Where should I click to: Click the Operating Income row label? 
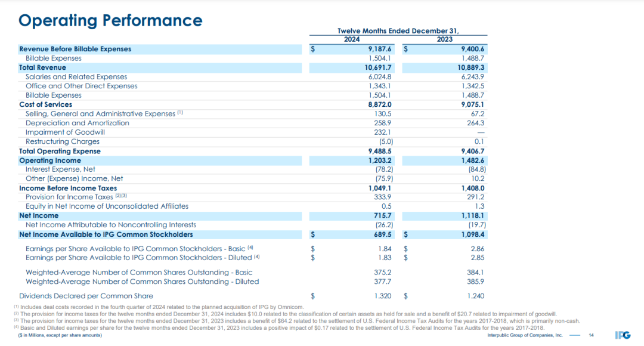(x=49, y=160)
